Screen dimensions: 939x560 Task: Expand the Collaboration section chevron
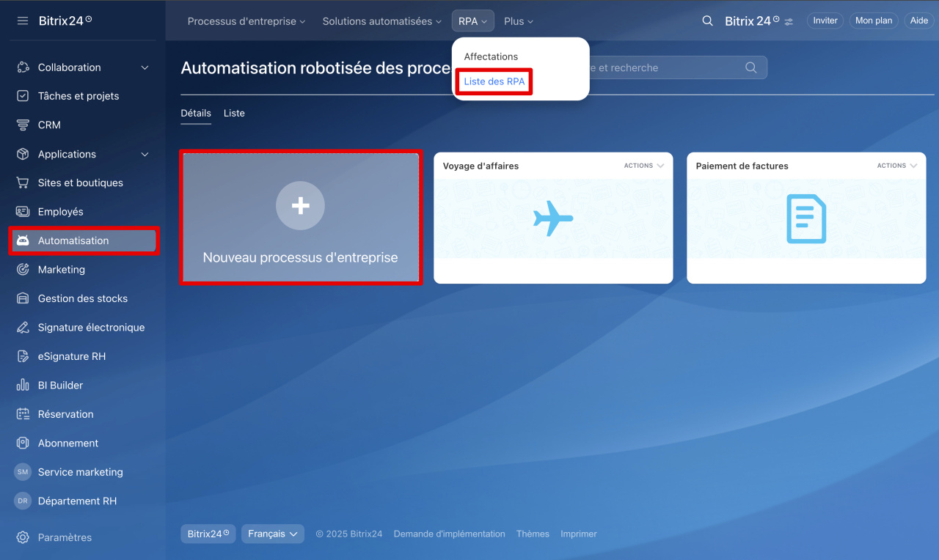[x=145, y=67]
